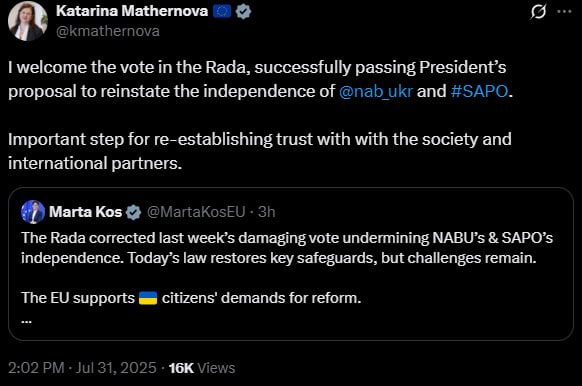Click the main post text welcoming the vote
Screen dimensions: 582x386
pos(260,115)
